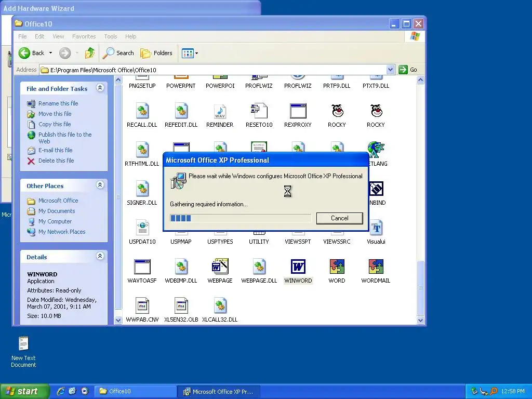Image resolution: width=532 pixels, height=399 pixels.
Task: Click Rename this file link
Action: pyautogui.click(x=58, y=103)
